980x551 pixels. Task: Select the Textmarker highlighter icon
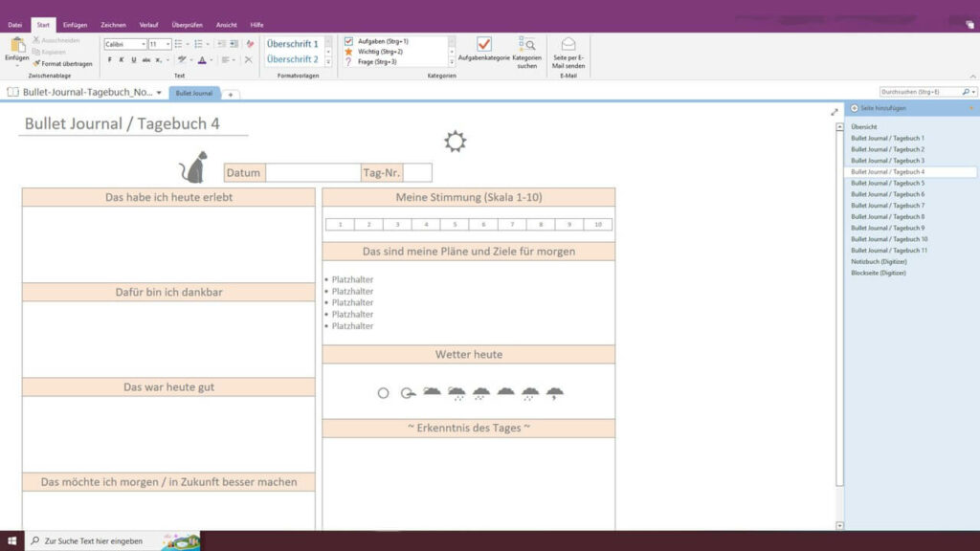point(183,59)
